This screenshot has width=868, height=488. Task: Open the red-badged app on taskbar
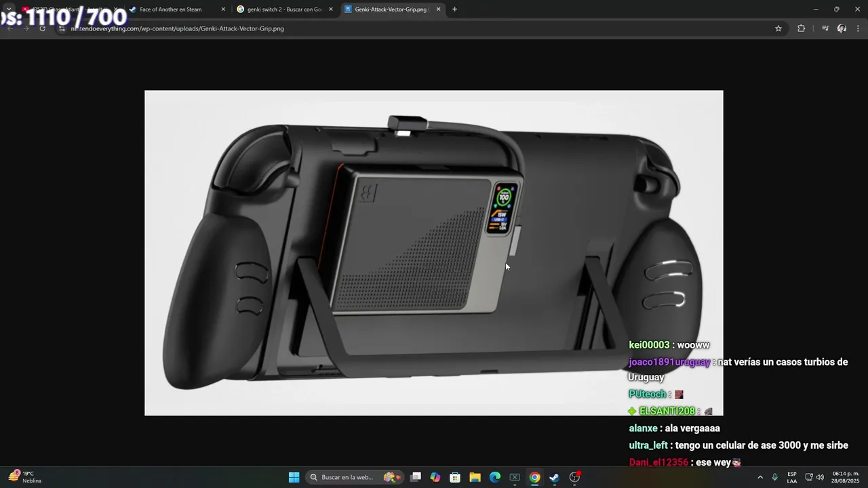575,477
